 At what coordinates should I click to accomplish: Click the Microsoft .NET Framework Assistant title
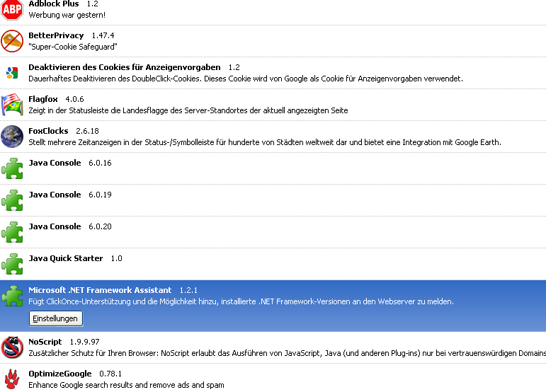[100, 290]
